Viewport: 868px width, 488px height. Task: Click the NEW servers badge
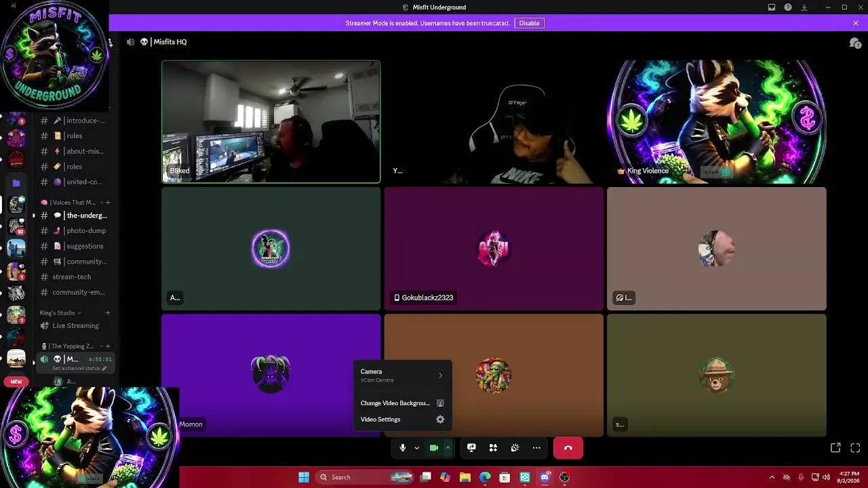16,382
